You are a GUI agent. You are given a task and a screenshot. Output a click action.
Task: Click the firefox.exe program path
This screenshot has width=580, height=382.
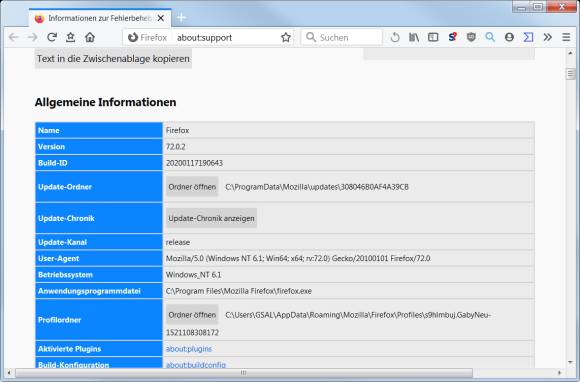239,291
